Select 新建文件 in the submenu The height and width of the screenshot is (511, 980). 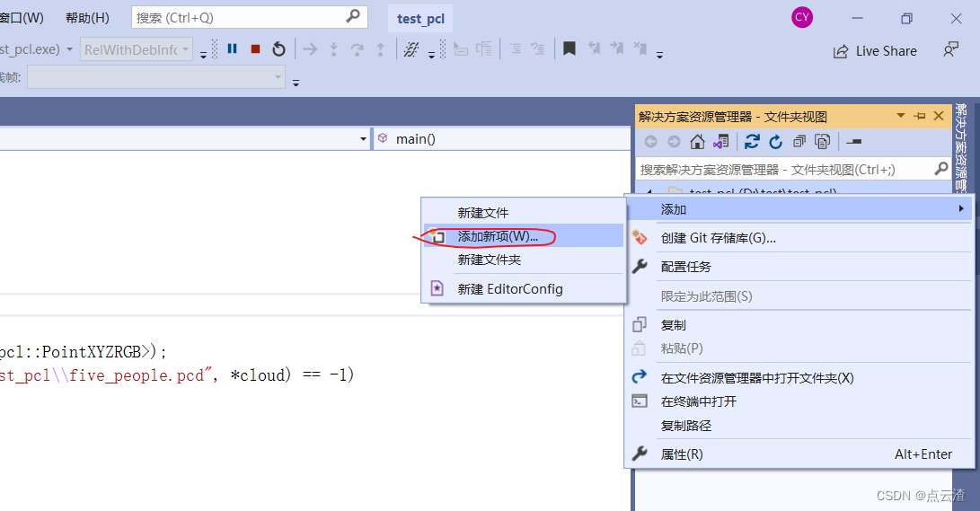(x=523, y=213)
